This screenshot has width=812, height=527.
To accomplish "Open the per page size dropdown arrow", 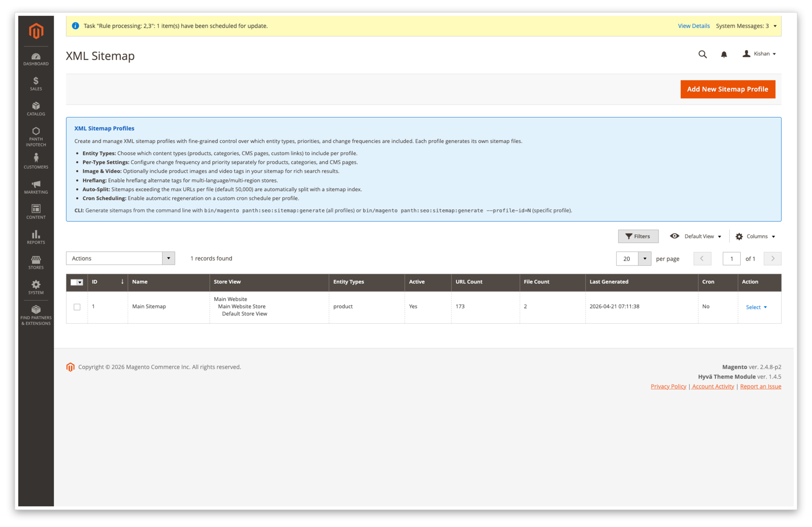I will pyautogui.click(x=645, y=259).
